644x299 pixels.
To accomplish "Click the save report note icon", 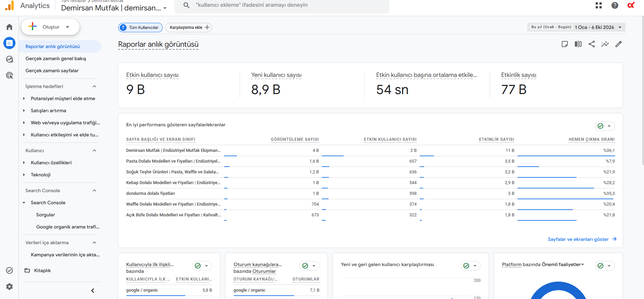I will point(565,44).
